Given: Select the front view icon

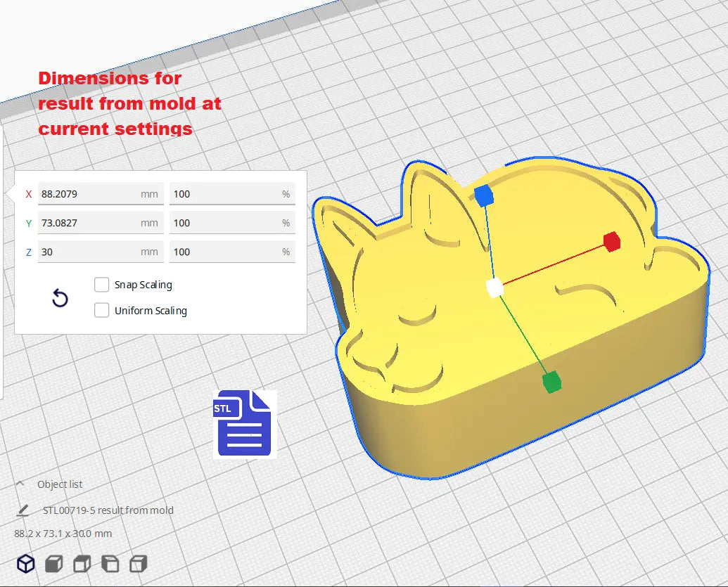Looking at the screenshot, I should (53, 563).
